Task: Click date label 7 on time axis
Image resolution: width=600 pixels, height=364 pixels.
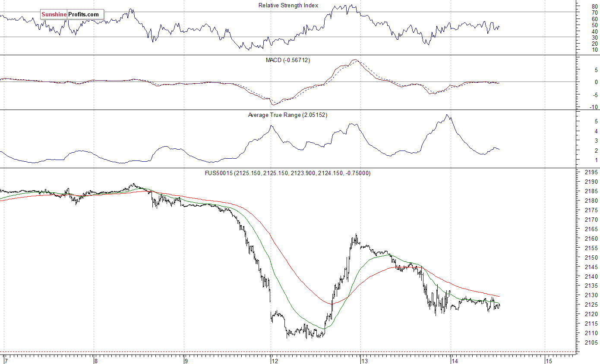Action: coord(6,361)
